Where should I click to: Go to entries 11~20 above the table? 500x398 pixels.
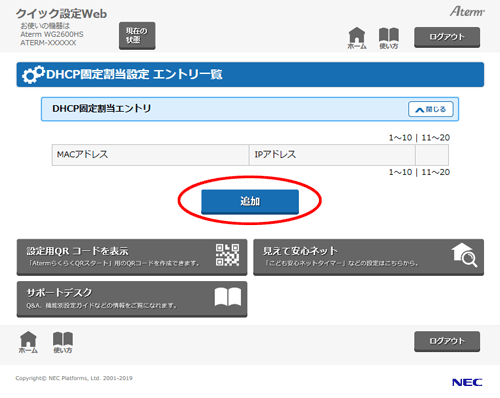(436, 138)
